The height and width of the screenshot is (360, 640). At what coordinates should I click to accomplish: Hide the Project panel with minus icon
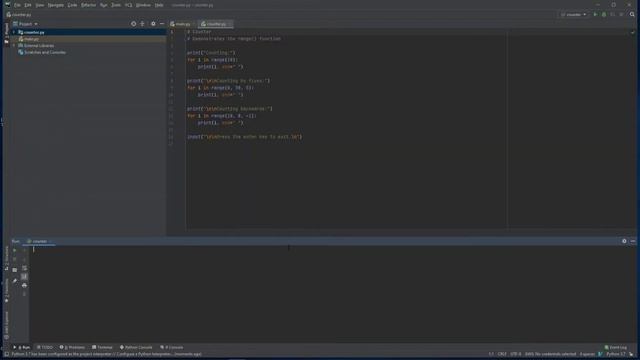(162, 24)
